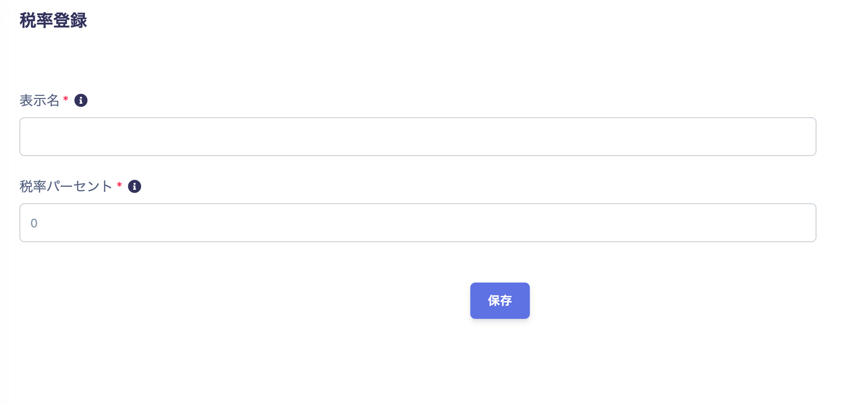Click the tax rate box showing 0
Viewport: 868px width, 404px height.
click(417, 223)
